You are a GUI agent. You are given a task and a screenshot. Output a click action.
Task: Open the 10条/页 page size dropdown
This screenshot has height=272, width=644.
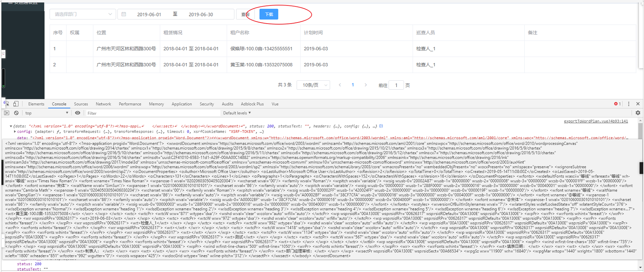(x=313, y=85)
